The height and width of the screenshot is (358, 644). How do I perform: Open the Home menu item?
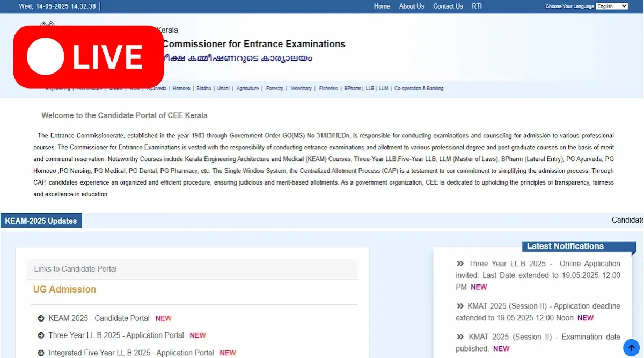(x=382, y=6)
